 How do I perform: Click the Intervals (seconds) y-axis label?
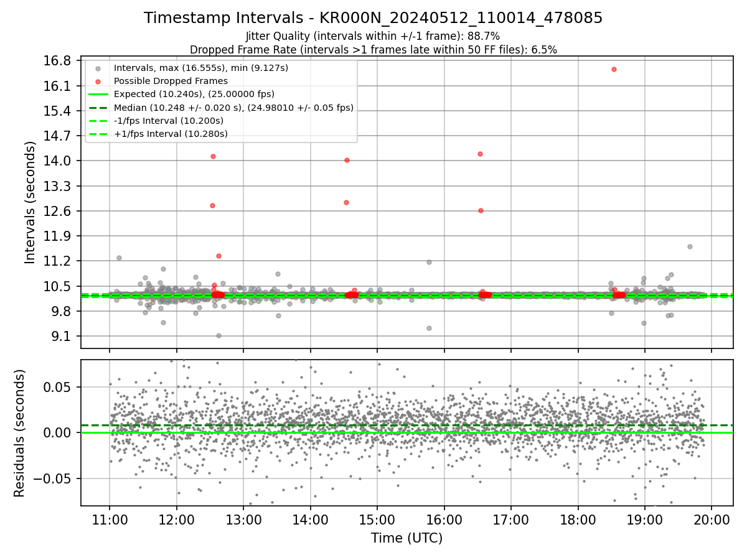(31, 202)
